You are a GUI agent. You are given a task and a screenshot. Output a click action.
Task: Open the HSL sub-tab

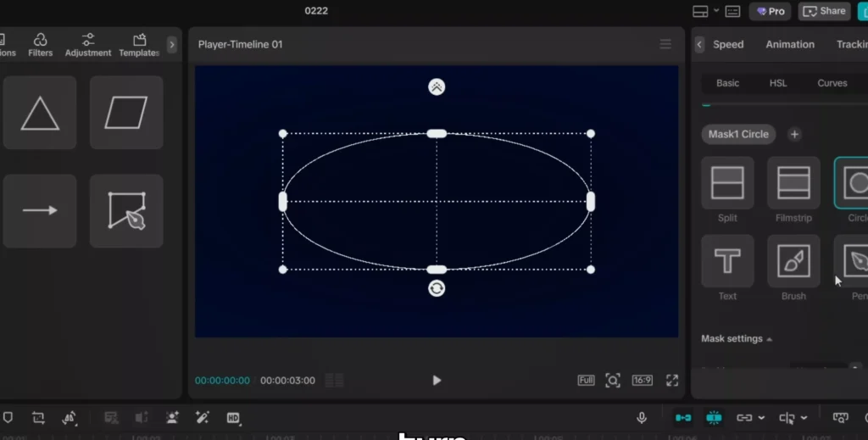pyautogui.click(x=778, y=83)
